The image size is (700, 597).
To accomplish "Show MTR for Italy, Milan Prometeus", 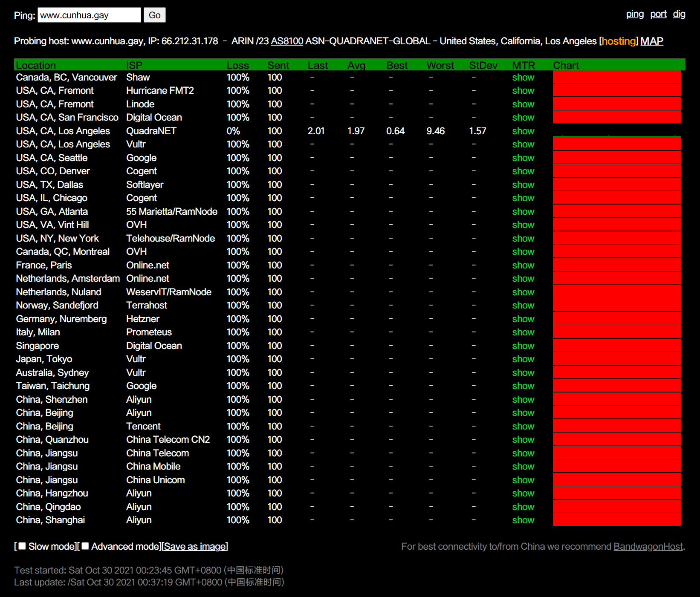I will tap(523, 332).
